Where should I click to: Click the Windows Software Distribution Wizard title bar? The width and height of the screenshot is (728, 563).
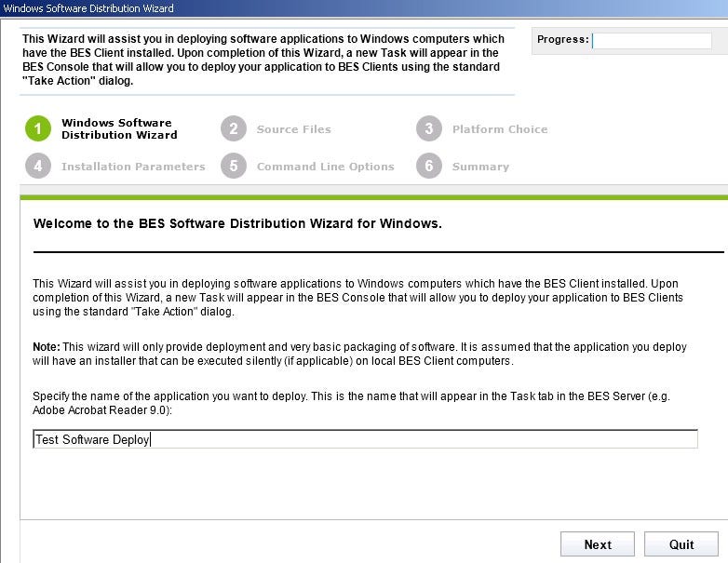(x=364, y=8)
